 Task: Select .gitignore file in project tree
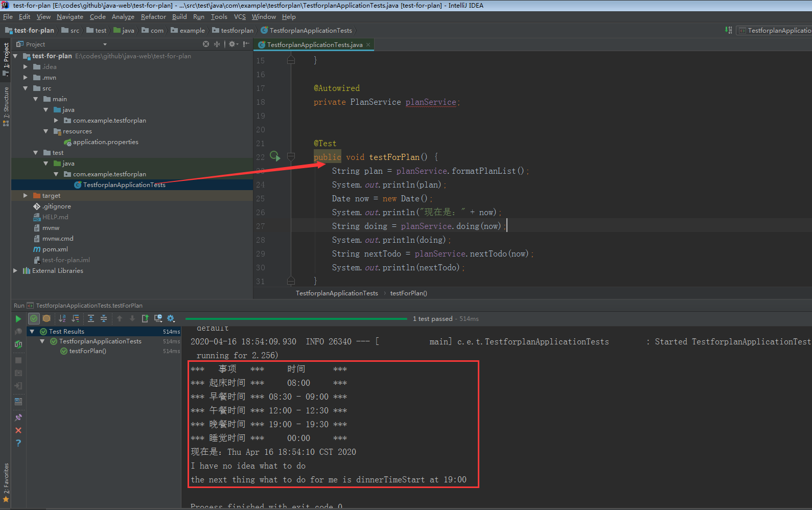[52, 206]
